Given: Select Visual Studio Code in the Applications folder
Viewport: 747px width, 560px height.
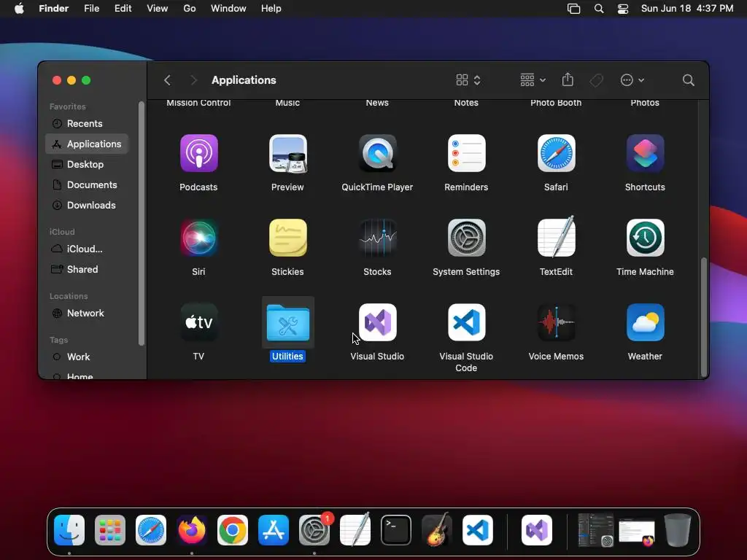Looking at the screenshot, I should tap(466, 322).
